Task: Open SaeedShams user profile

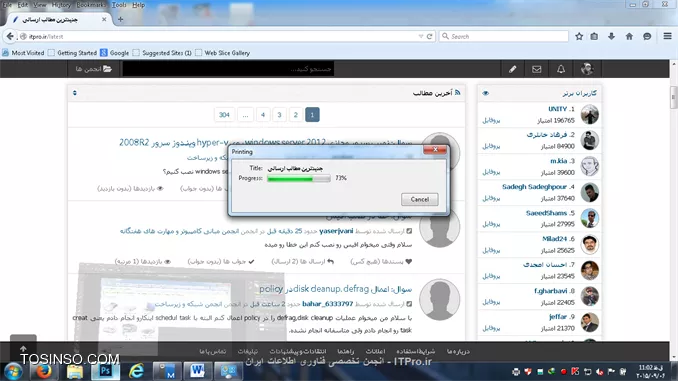Action: pos(547,213)
